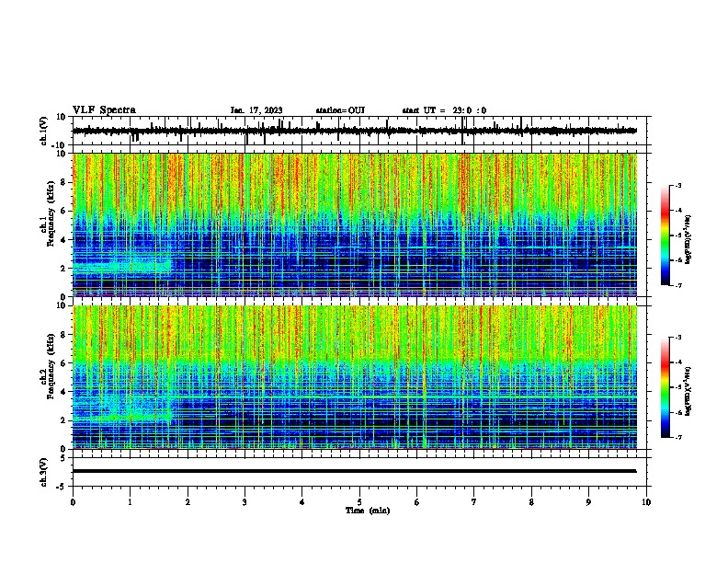
Task: Select the date text "Jan. 17, 2023"
Action: (x=256, y=110)
